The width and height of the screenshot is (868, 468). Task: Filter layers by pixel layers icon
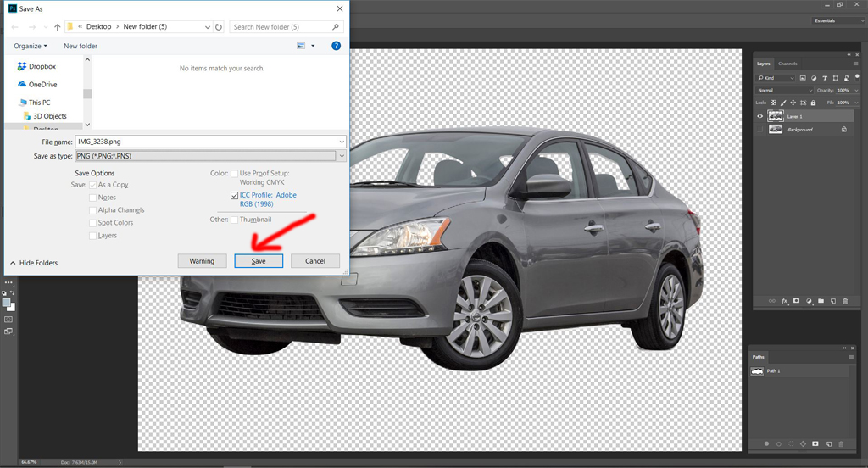click(803, 78)
